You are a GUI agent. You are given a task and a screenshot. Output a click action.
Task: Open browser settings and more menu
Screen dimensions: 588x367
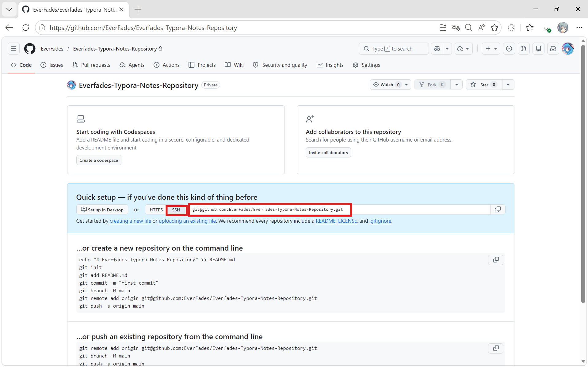tap(579, 28)
